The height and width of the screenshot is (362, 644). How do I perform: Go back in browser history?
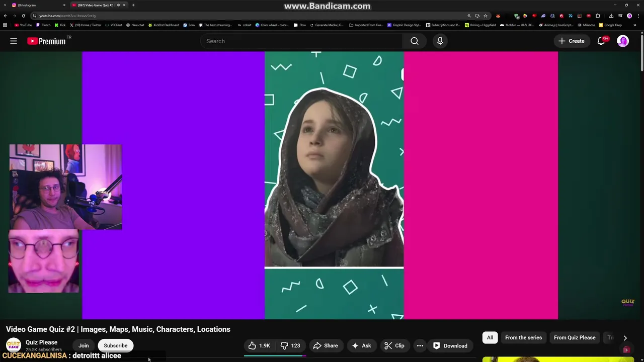[x=5, y=16]
